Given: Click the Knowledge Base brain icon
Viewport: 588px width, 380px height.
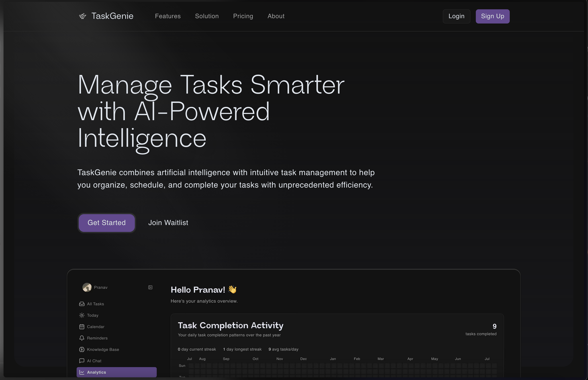Looking at the screenshot, I should point(82,349).
